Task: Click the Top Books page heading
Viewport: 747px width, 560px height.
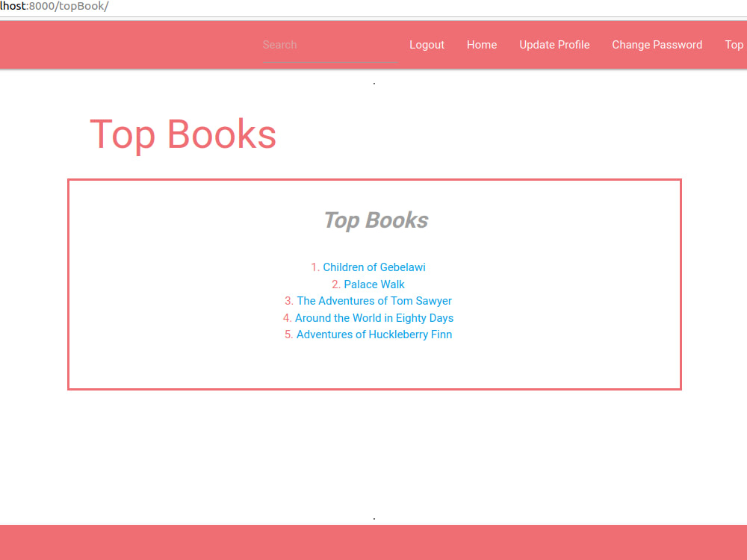Action: click(x=183, y=134)
